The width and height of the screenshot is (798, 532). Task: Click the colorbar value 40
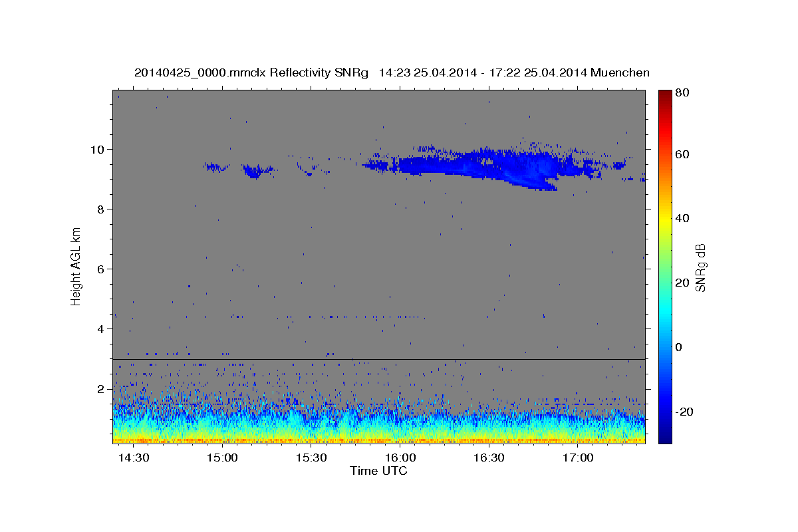pyautogui.click(x=682, y=218)
